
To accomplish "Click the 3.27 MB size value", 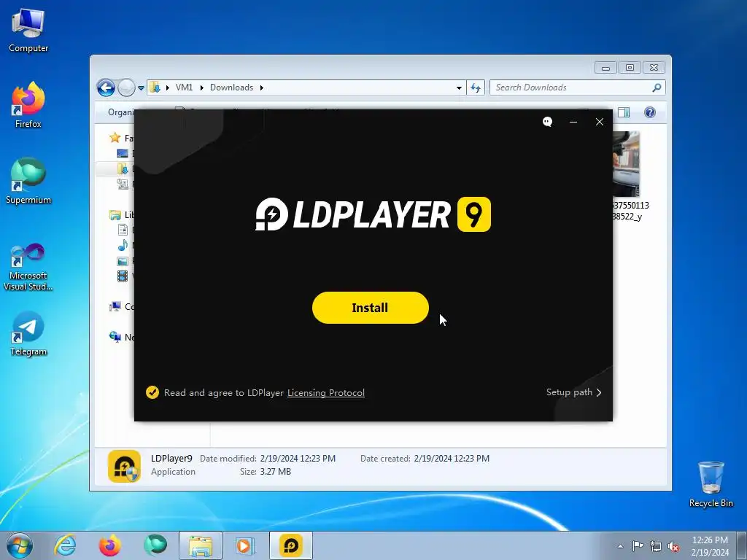I will click(x=275, y=472).
